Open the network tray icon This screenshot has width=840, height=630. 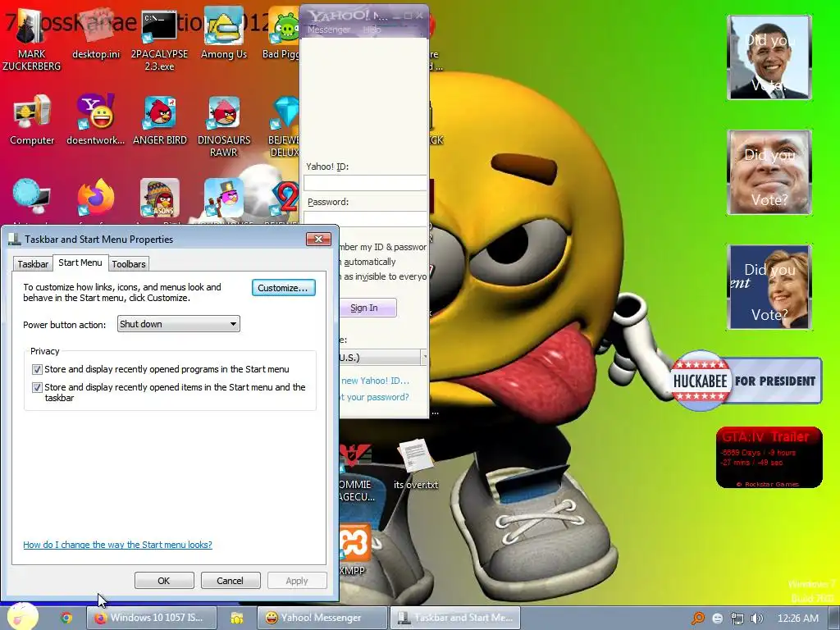(x=737, y=619)
